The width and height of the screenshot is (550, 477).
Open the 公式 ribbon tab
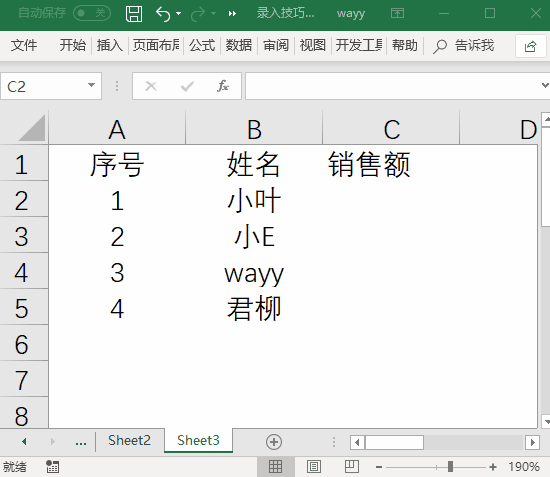pos(202,45)
